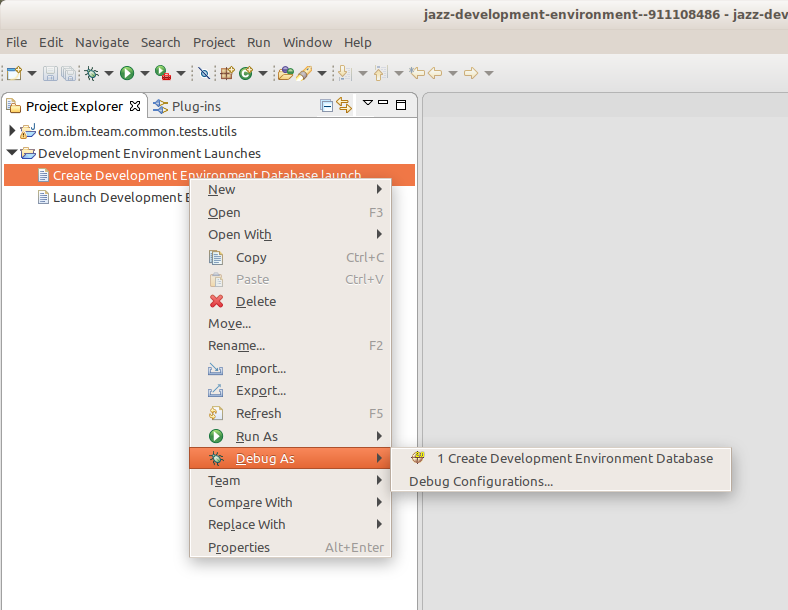Viewport: 788px width, 610px height.
Task: Choose Team in the context menu
Action: [290, 481]
